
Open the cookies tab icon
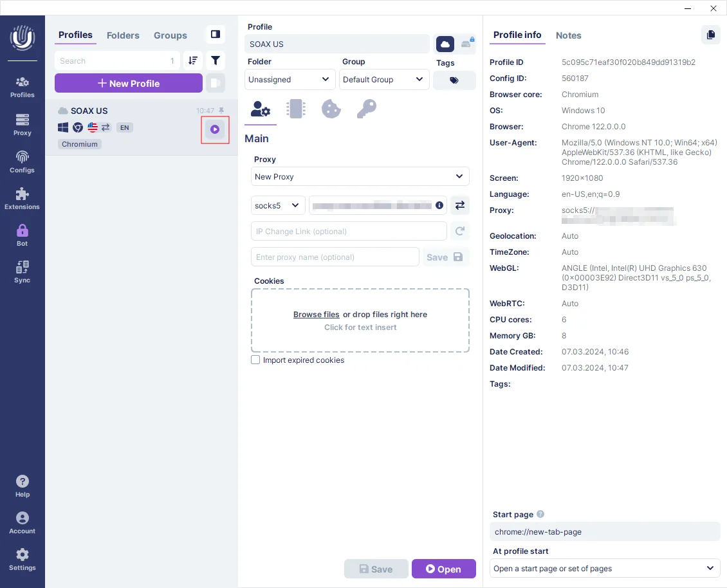(331, 109)
